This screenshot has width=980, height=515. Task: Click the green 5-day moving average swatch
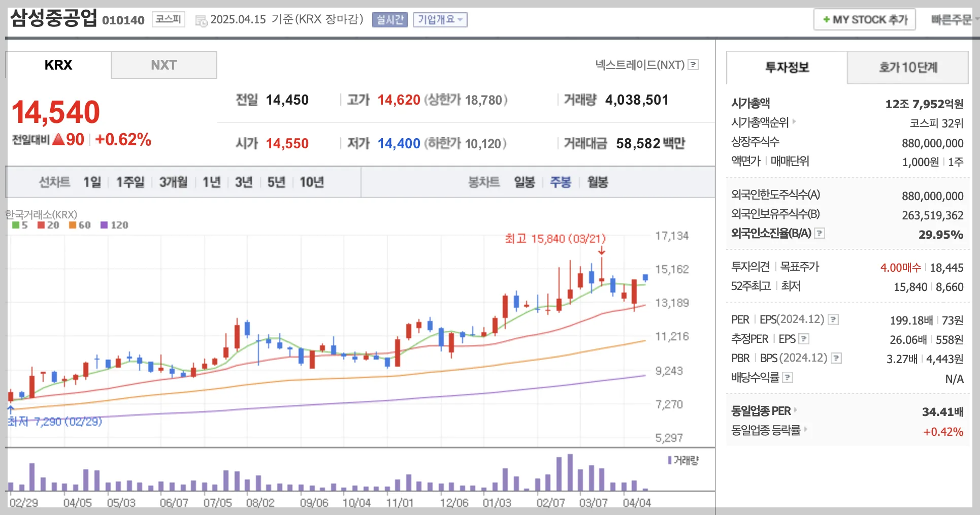tap(16, 225)
